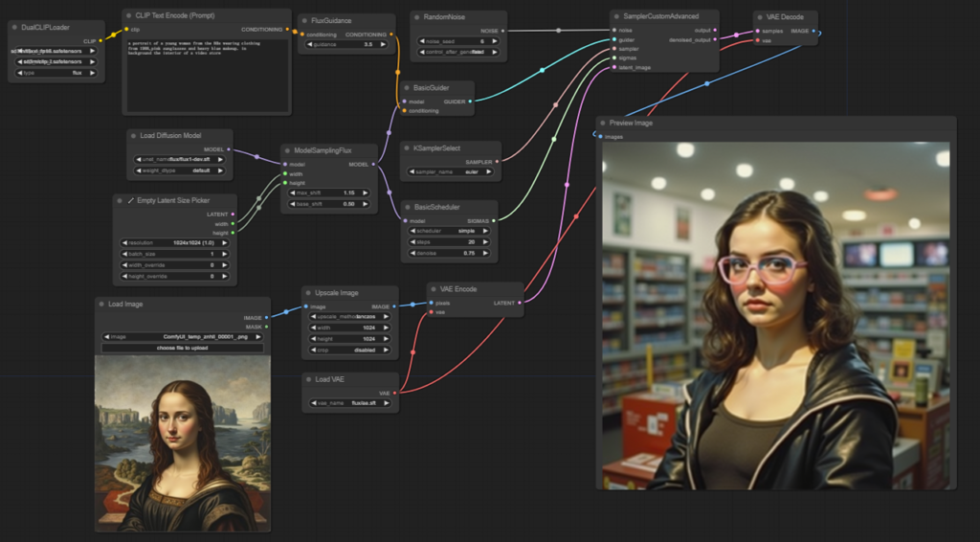Click the choose file to upload button
980x542 pixels.
(182, 348)
